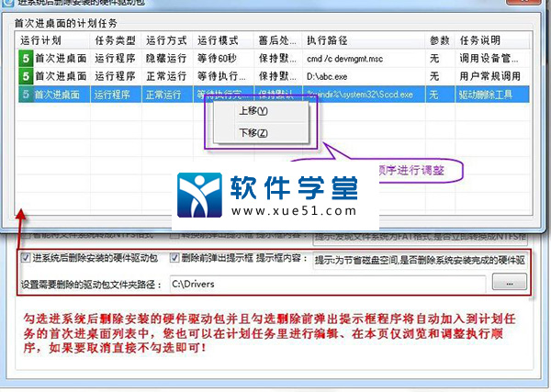
Task: Click 保持默... in the devmgmt.msc row
Action: [x=277, y=59]
